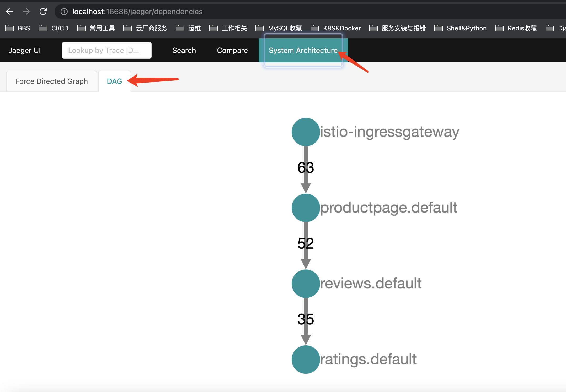566x392 pixels.
Task: Click the browser forward arrow
Action: pyautogui.click(x=26, y=12)
